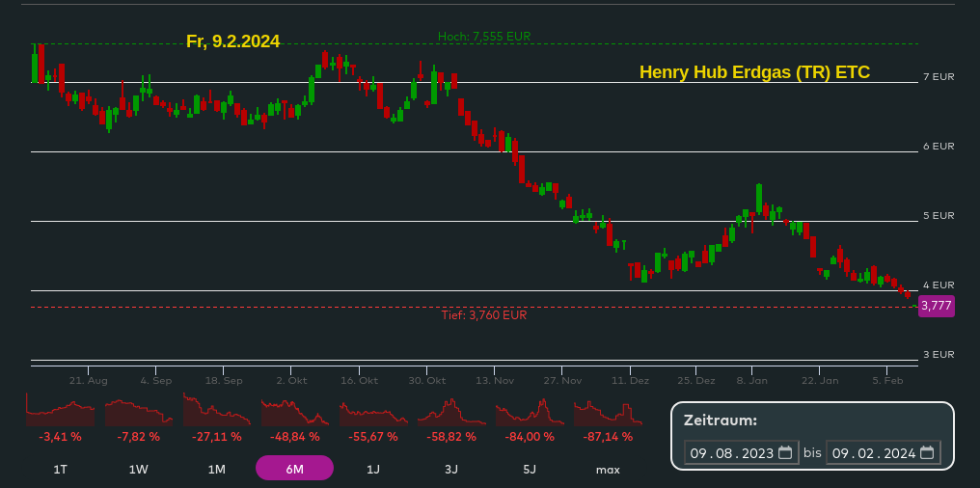Viewport: 980px width, 488px height.
Task: Open calendar picker for end date
Action: [x=927, y=453]
